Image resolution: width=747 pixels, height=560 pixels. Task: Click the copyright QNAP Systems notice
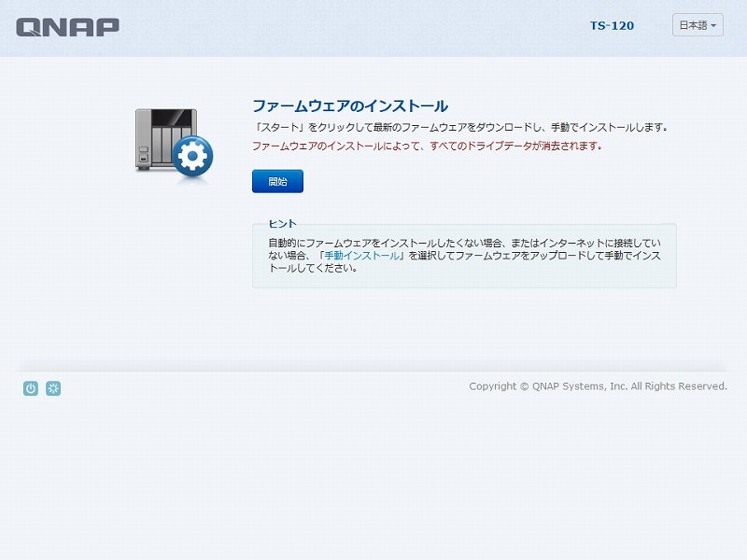point(598,385)
